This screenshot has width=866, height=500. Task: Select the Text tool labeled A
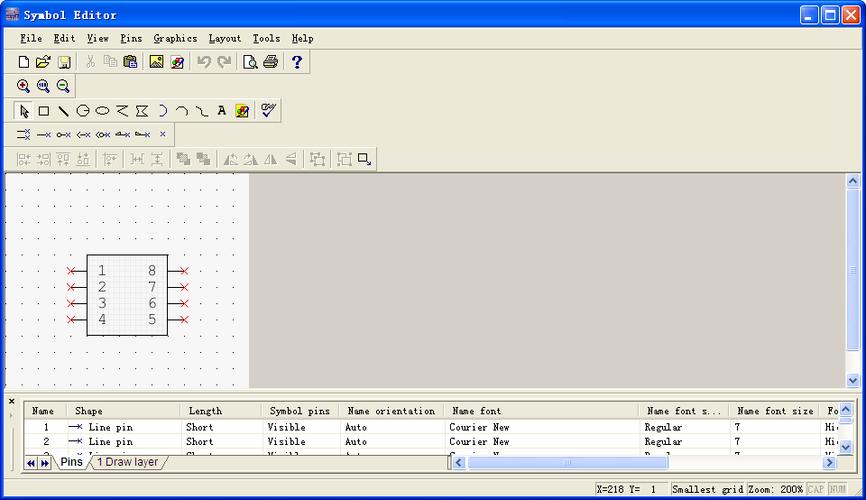coord(221,110)
